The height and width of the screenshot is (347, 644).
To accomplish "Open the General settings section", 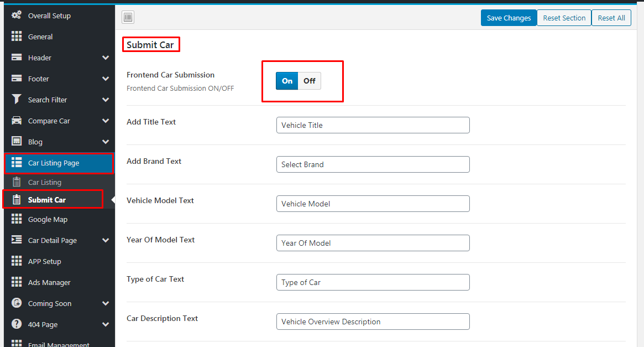I will (x=60, y=37).
